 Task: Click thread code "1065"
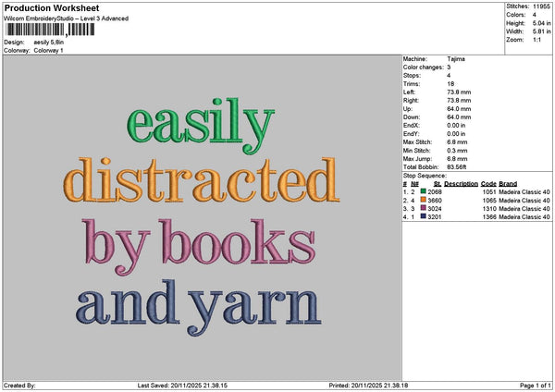pyautogui.click(x=489, y=201)
